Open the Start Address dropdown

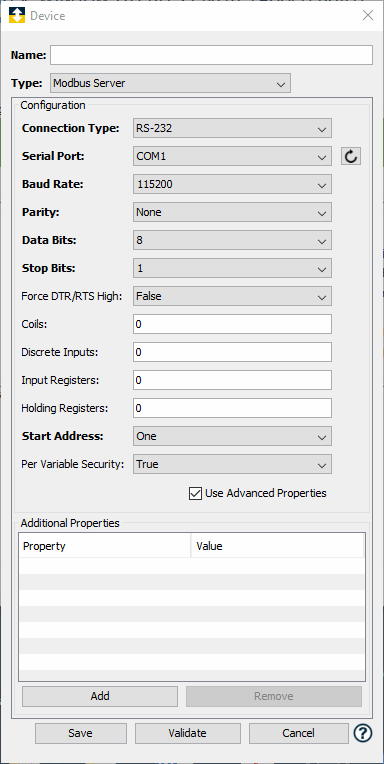point(232,436)
